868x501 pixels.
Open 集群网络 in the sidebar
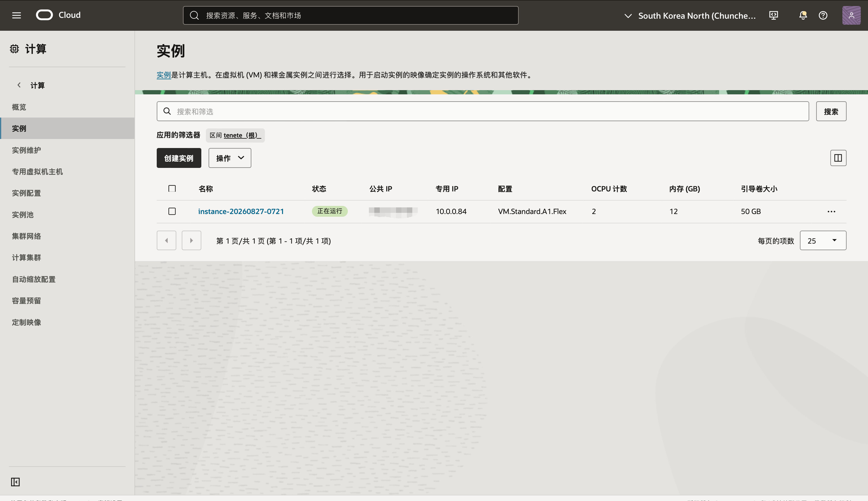point(27,236)
